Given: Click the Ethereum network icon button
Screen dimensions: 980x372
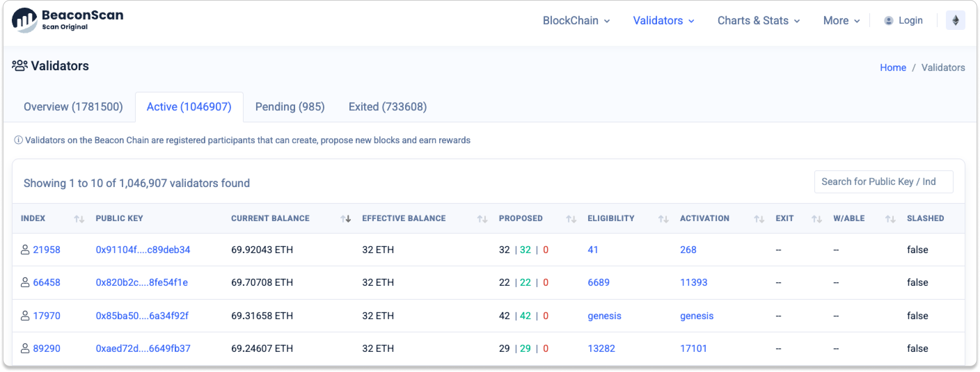Looking at the screenshot, I should [x=955, y=21].
